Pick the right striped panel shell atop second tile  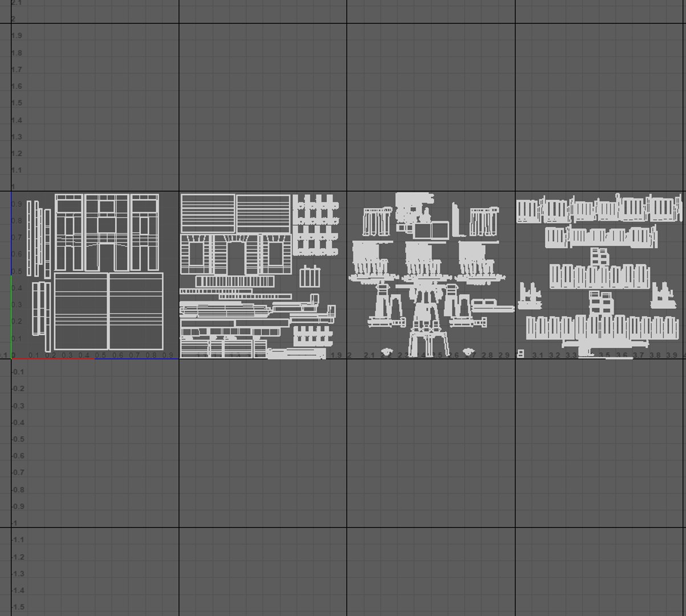[x=263, y=214]
